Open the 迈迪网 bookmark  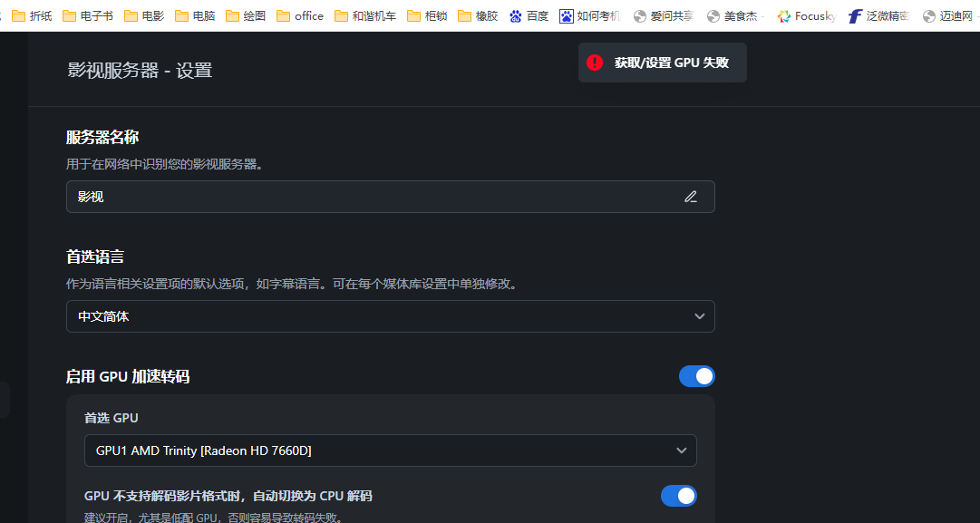pos(951,15)
